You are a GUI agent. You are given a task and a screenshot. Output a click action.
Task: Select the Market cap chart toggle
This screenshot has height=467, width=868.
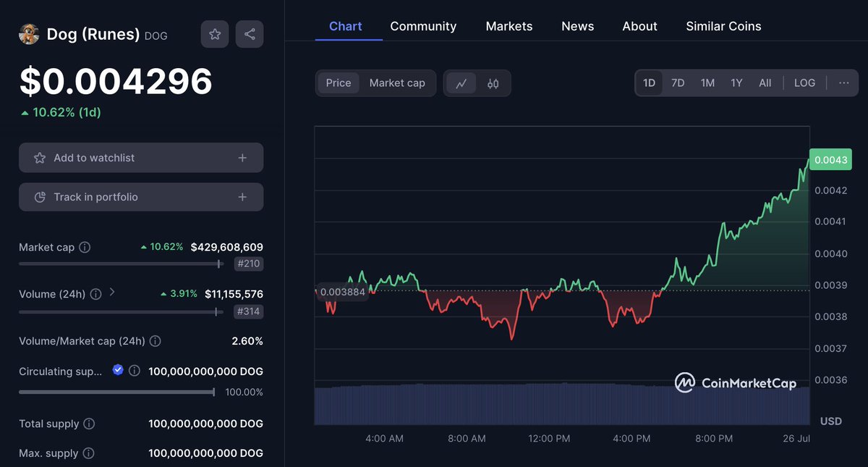click(x=397, y=83)
